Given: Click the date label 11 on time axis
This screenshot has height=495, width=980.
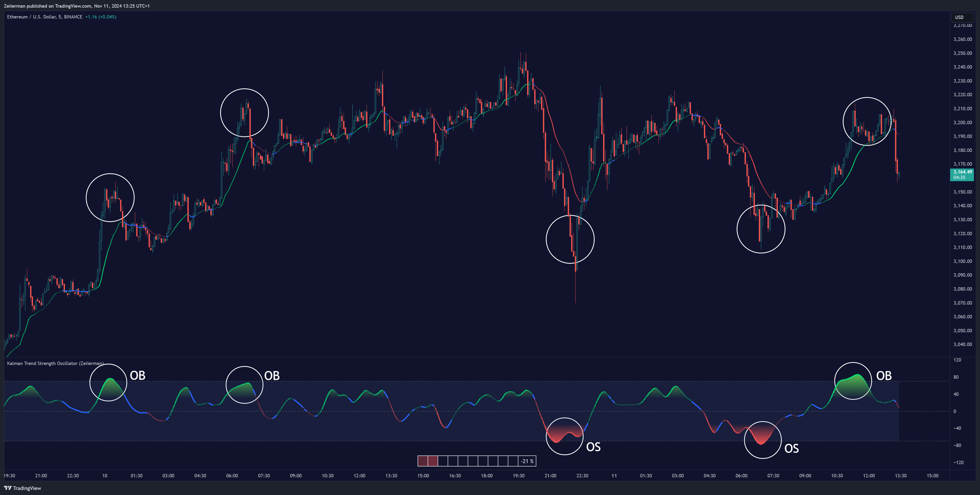Looking at the screenshot, I should (x=614, y=475).
